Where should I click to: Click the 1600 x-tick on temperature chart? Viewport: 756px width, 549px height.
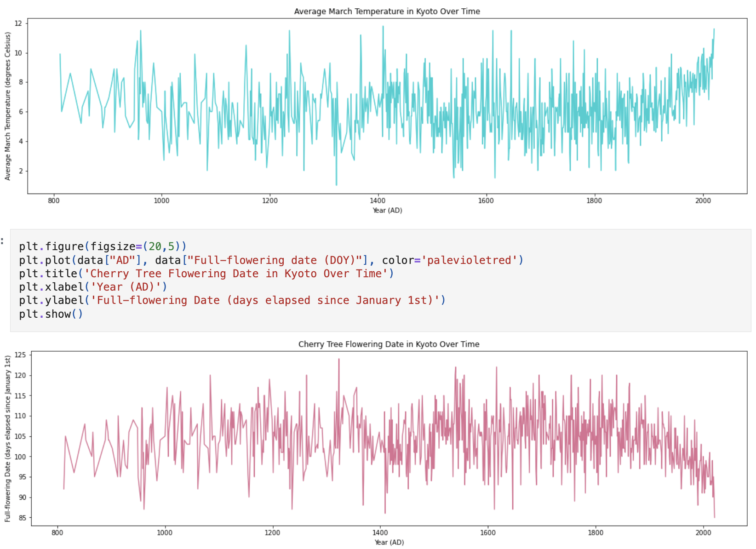pos(486,200)
